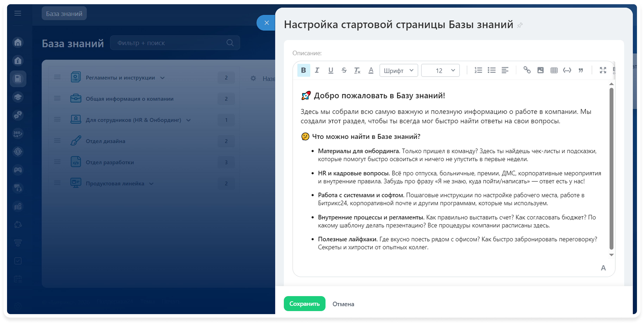Image resolution: width=644 pixels, height=324 pixels.
Task: Expand the Регламенты и инструкции section
Action: click(162, 78)
